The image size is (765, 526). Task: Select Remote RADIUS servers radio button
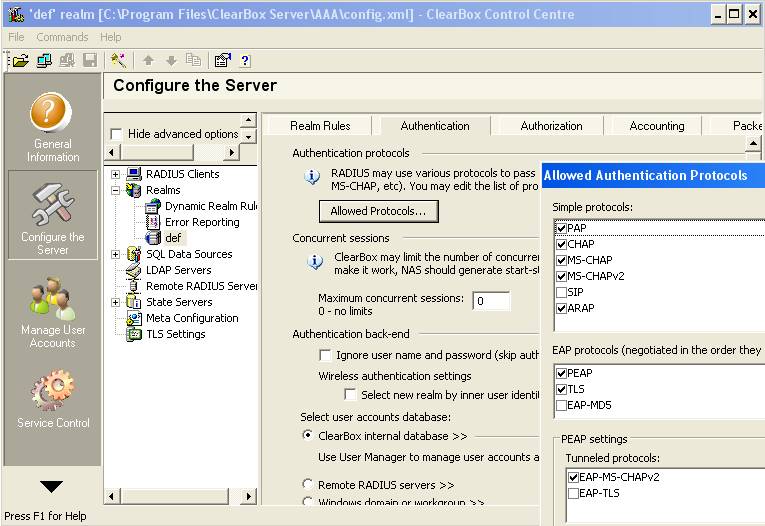[307, 484]
